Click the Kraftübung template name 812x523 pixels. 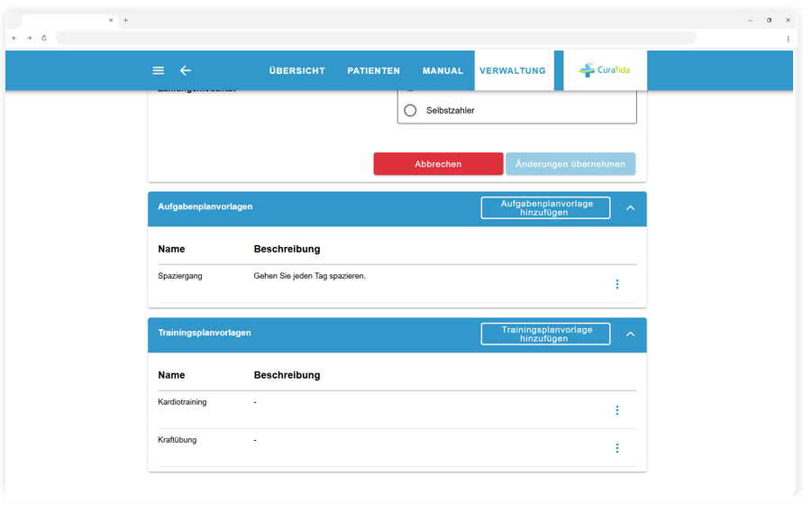178,439
